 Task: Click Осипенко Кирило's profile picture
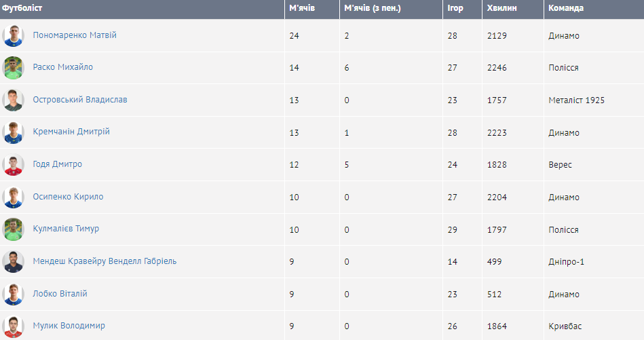[x=14, y=197]
